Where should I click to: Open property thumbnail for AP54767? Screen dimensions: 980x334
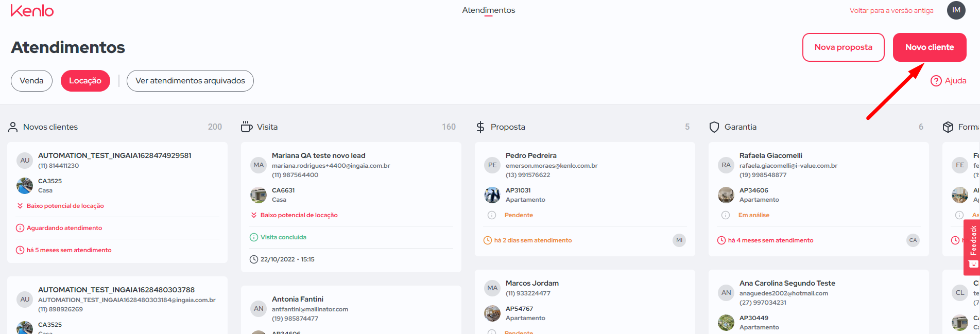492,313
